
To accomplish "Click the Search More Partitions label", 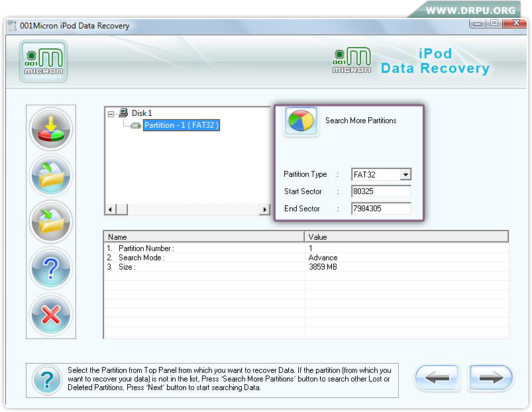I will point(360,121).
